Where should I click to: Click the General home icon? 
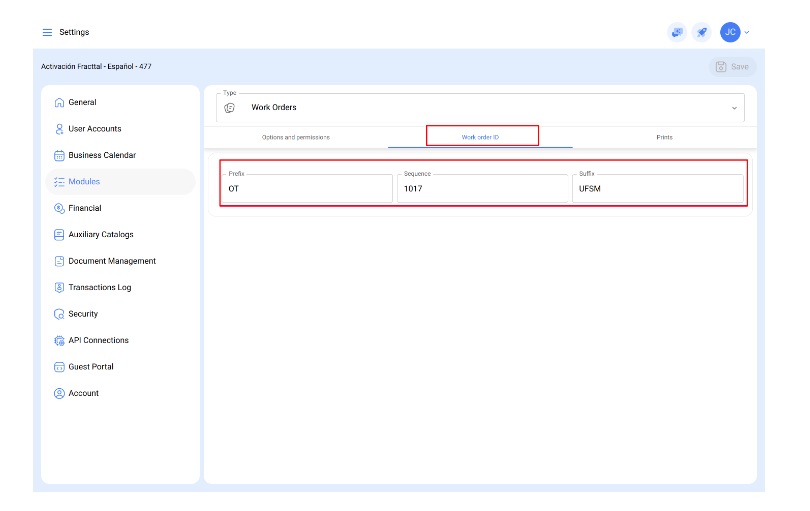(x=59, y=102)
